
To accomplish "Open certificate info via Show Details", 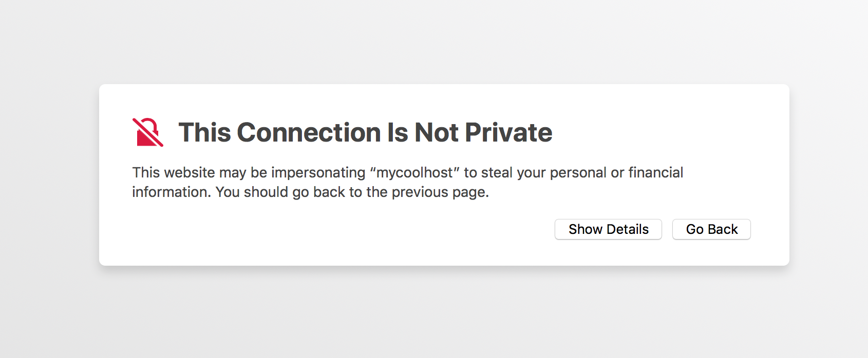I will pyautogui.click(x=608, y=229).
